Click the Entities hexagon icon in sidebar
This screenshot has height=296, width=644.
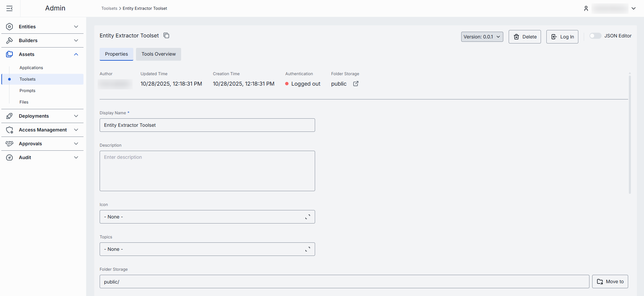(9, 27)
